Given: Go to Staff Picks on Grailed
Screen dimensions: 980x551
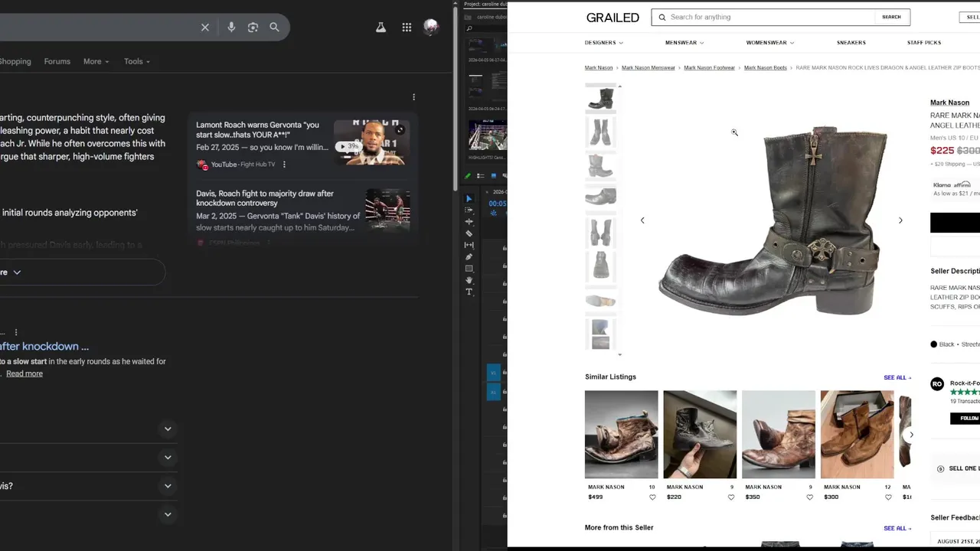Looking at the screenshot, I should pos(924,43).
